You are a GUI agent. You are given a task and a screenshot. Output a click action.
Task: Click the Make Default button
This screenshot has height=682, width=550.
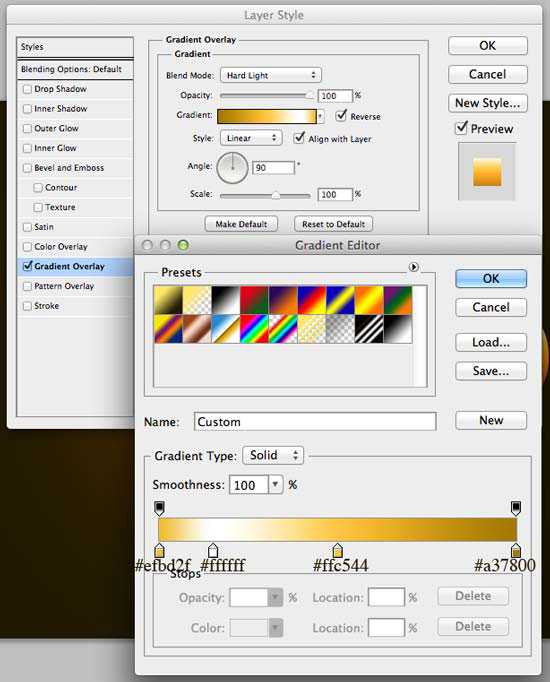point(241,224)
